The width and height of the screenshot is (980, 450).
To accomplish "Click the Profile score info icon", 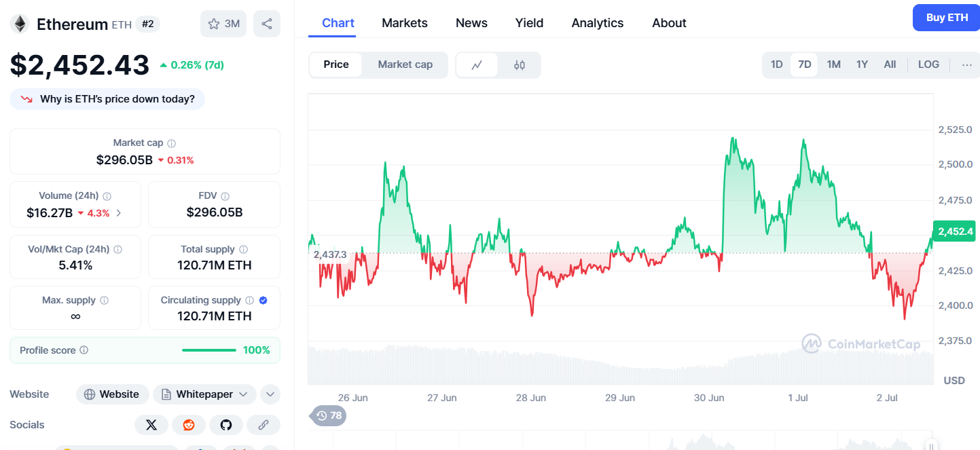I will tap(84, 350).
